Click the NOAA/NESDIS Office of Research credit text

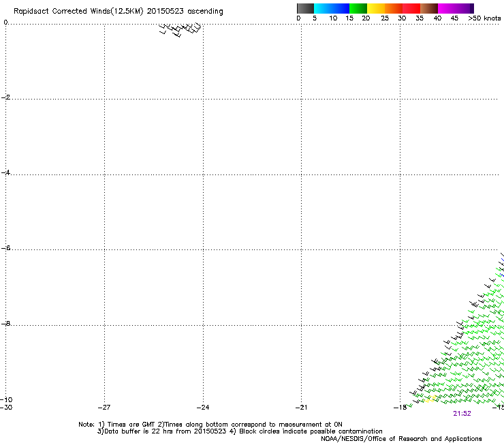click(401, 439)
